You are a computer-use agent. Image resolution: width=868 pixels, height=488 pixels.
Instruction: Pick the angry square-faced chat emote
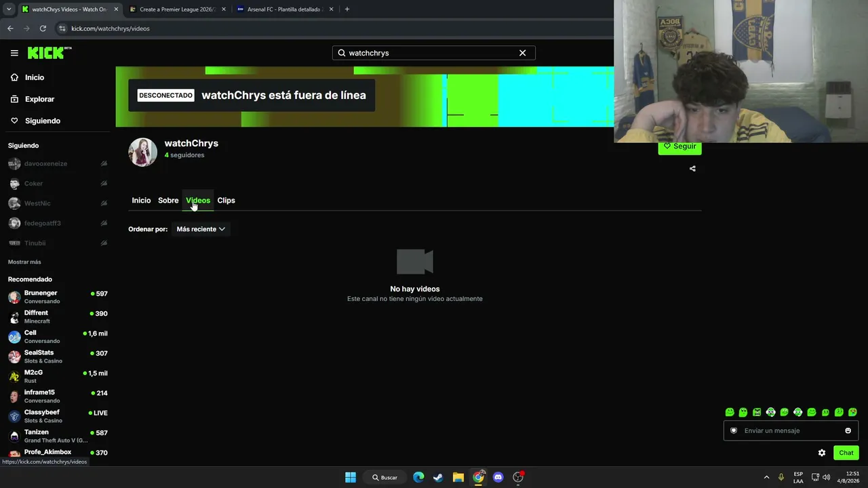coord(757,412)
